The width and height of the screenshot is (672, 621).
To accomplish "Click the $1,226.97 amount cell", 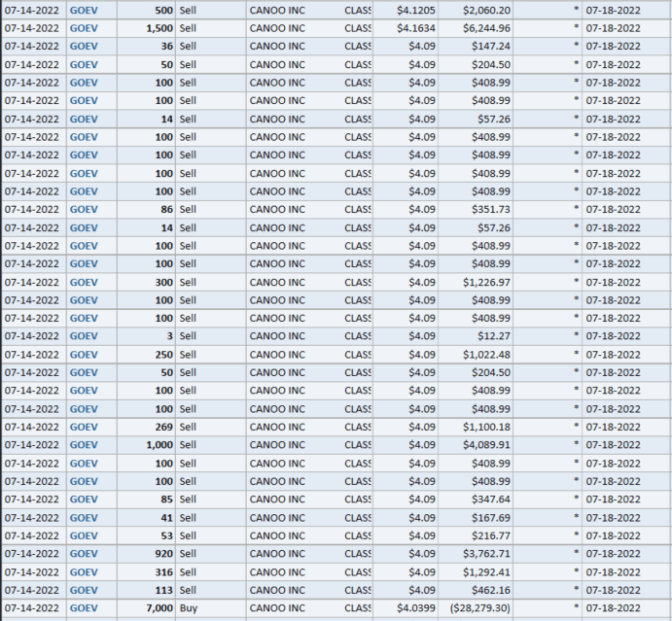I will tap(476, 282).
